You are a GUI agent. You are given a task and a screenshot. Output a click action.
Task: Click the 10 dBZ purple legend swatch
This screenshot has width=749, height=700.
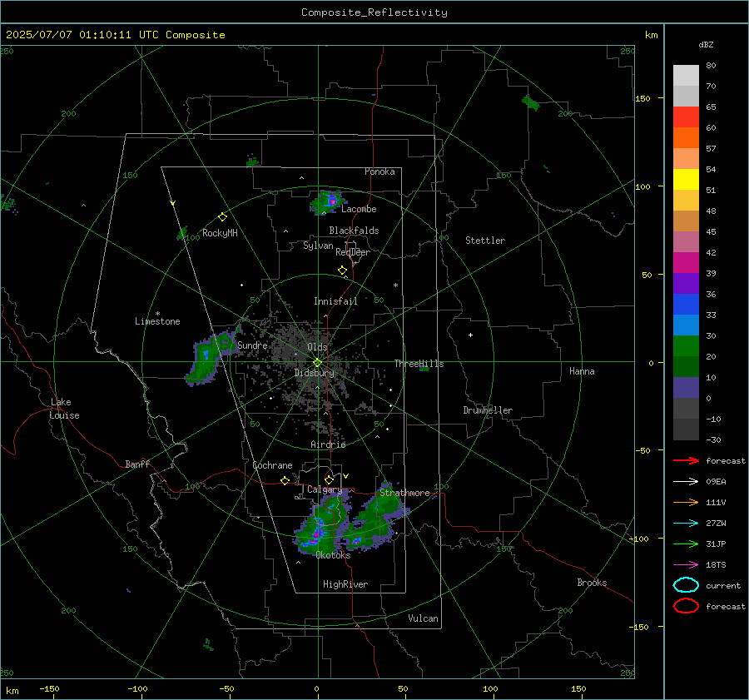(x=686, y=387)
